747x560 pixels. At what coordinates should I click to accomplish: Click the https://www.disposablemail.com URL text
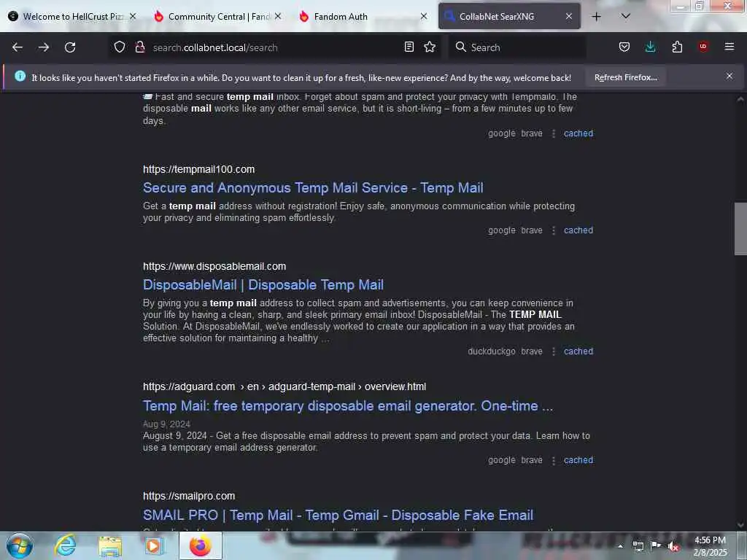[x=214, y=266]
